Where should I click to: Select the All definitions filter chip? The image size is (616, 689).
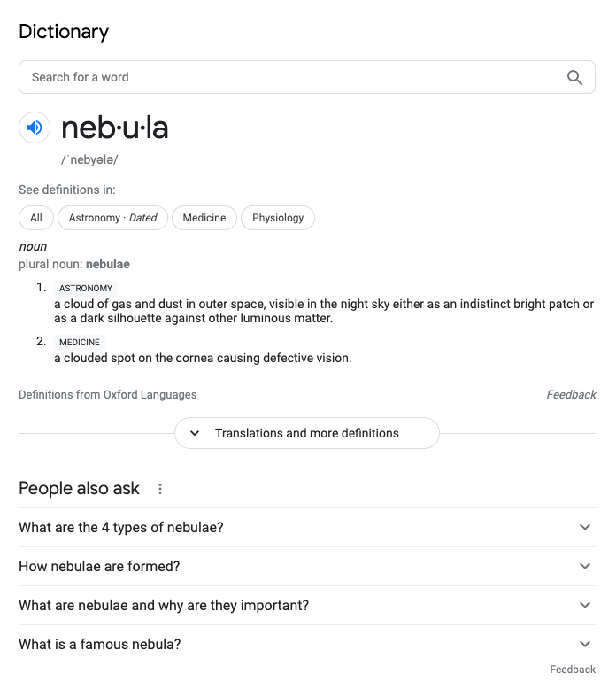tap(36, 218)
